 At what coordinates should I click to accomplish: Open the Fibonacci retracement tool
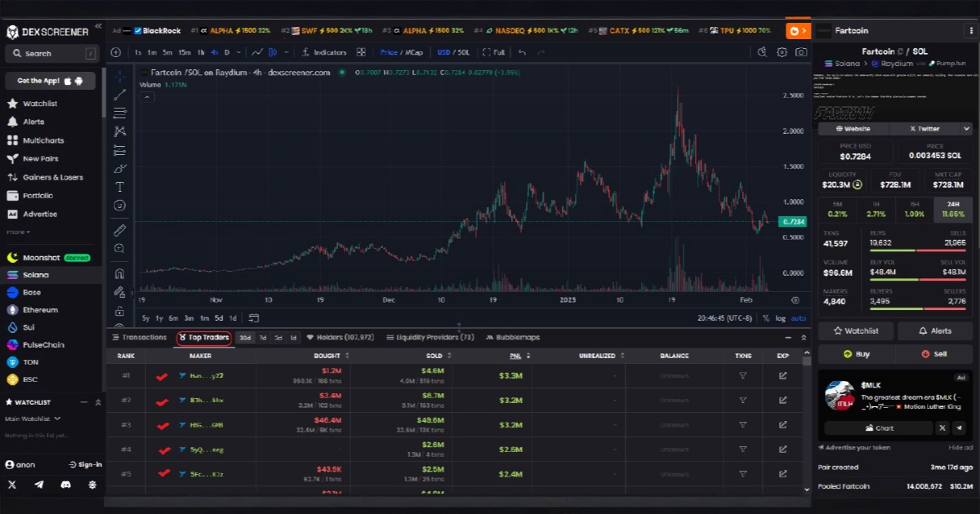point(120,113)
